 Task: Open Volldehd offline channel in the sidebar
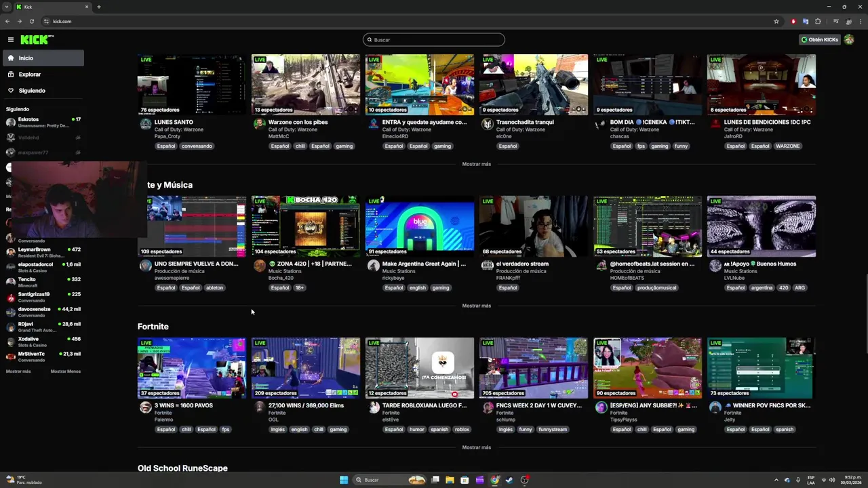pos(43,138)
